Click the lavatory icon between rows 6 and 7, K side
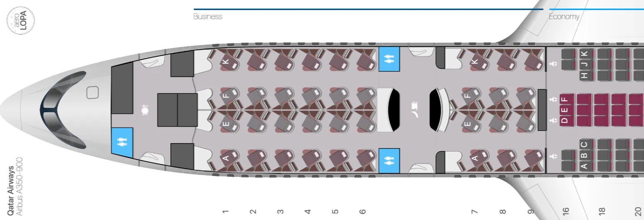 [x=389, y=59]
